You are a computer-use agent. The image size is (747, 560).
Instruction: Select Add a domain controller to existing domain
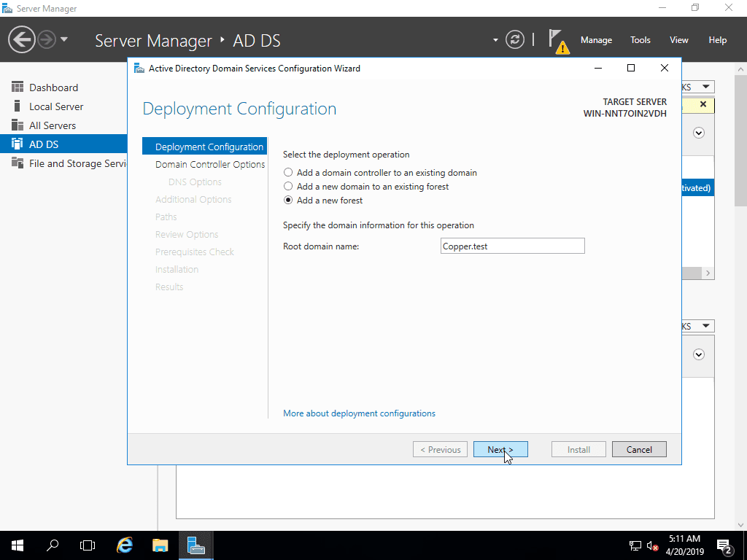(x=288, y=172)
